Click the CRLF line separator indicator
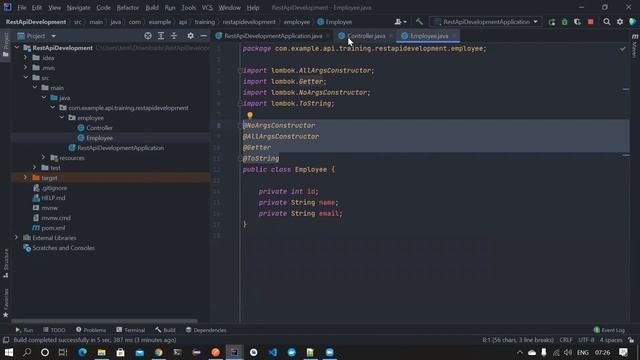 point(566,340)
